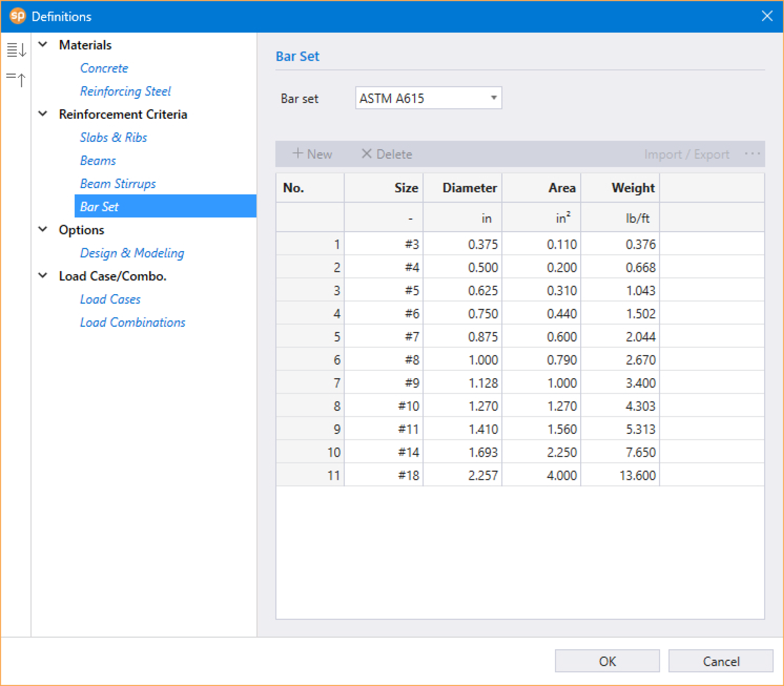Image resolution: width=784 pixels, height=686 pixels.
Task: Click weight value 3.400
Action: (621, 382)
